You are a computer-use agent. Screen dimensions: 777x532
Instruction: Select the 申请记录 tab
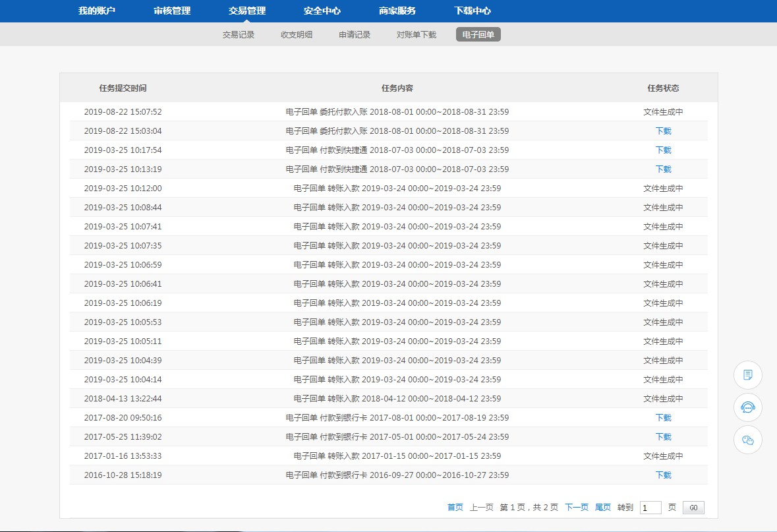tap(355, 34)
